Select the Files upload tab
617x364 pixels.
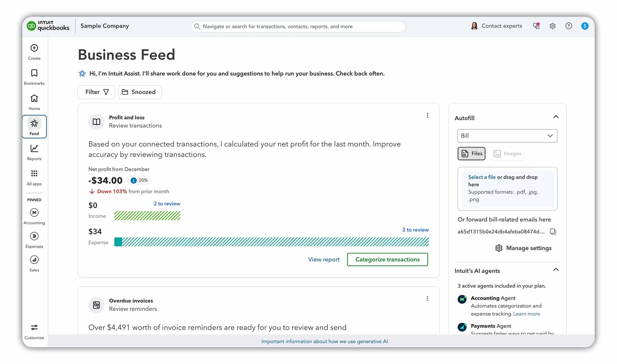[x=472, y=154]
